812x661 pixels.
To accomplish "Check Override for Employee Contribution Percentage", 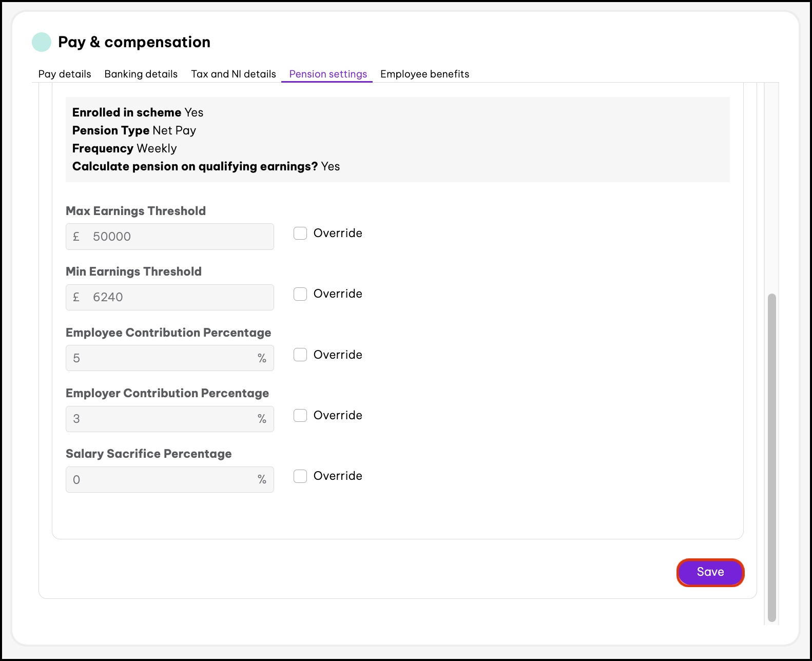I will point(300,355).
